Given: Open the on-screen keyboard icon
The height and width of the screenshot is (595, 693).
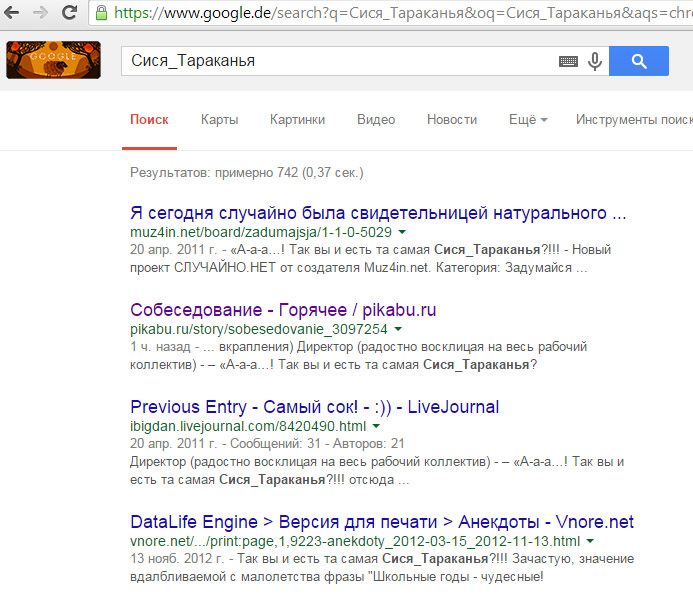Looking at the screenshot, I should click(568, 61).
